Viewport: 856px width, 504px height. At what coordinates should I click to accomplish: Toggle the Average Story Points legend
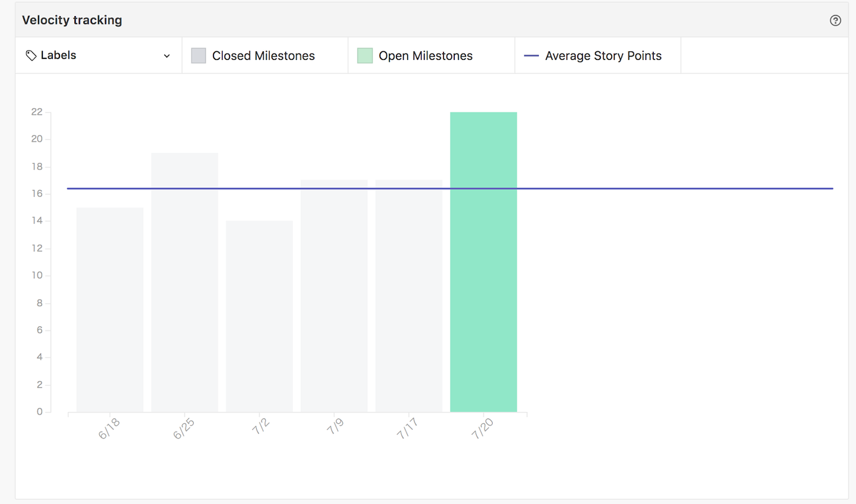click(603, 56)
